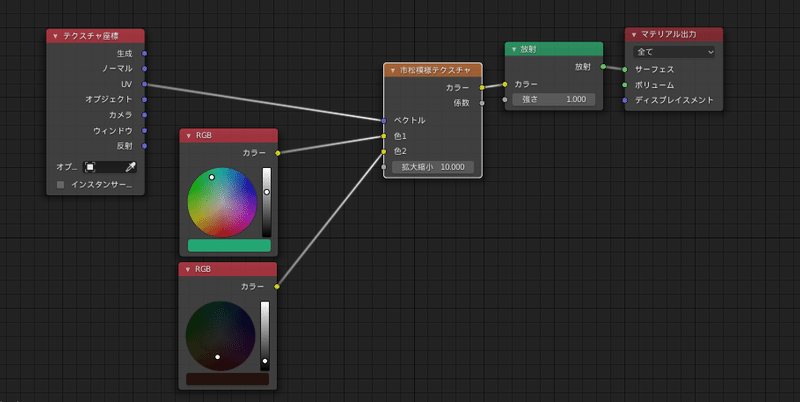Click the value slider beside the dark wheel
Image resolution: width=800 pixels, height=402 pixels.
pos(265,336)
